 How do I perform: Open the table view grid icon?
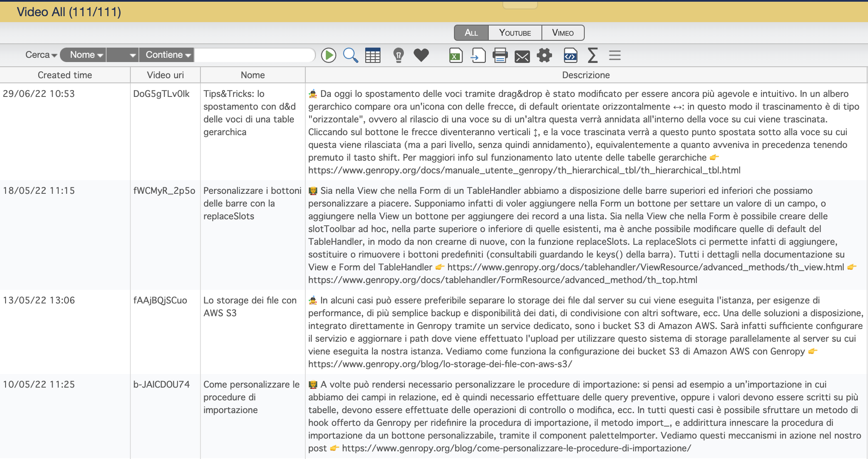(x=373, y=55)
